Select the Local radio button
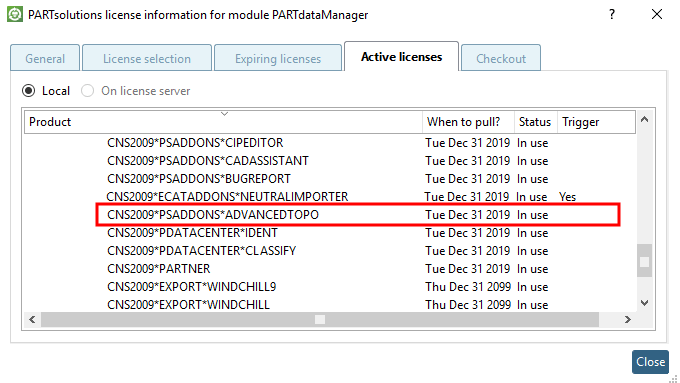This screenshot has height=383, width=680. [x=29, y=91]
